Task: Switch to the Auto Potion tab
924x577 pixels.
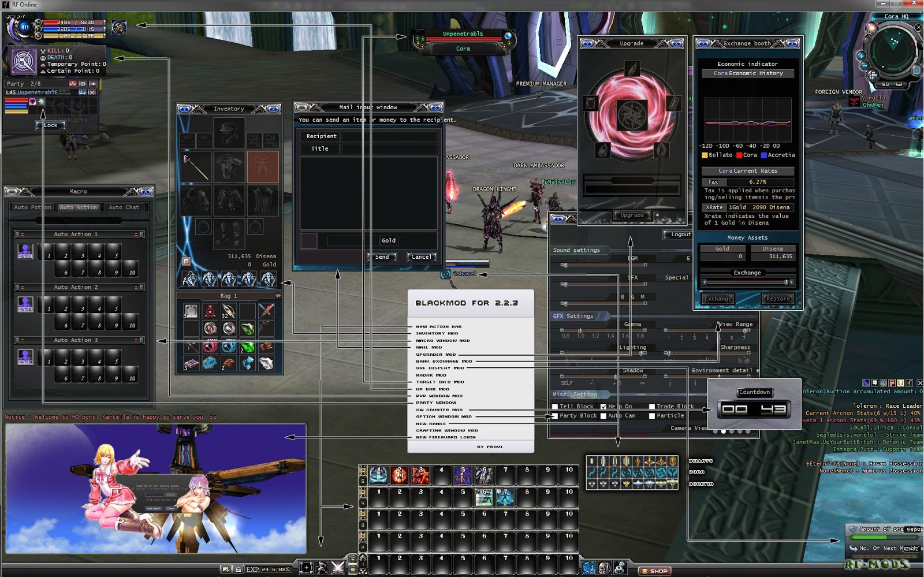Action: tap(32, 207)
